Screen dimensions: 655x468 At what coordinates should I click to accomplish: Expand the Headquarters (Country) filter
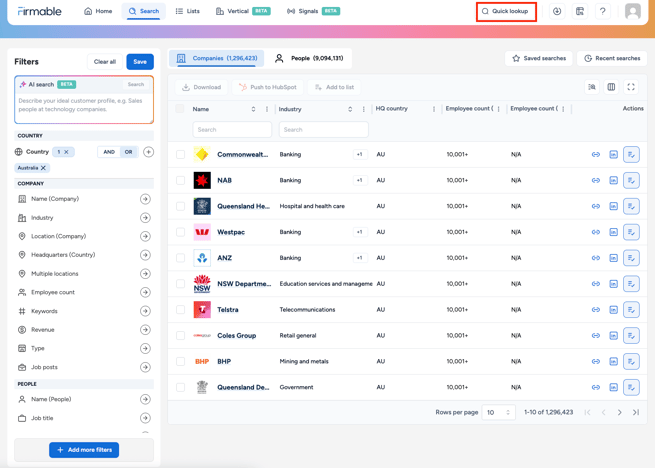point(145,255)
